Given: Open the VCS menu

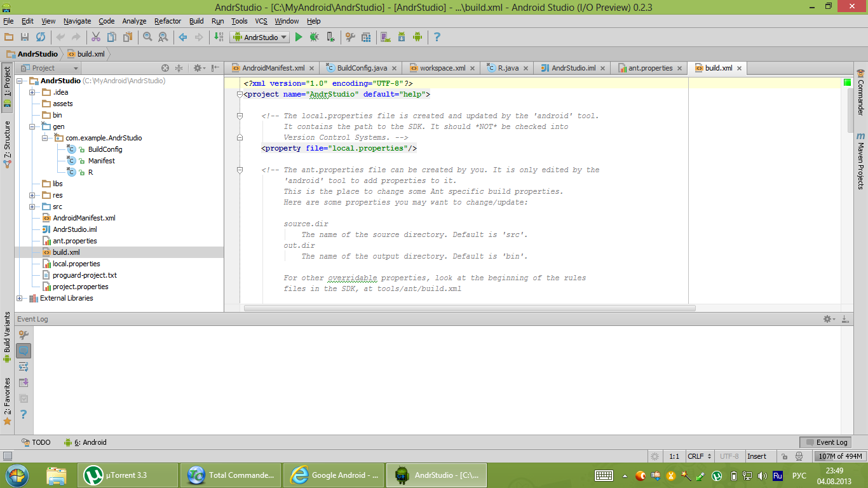Looking at the screenshot, I should 261,21.
